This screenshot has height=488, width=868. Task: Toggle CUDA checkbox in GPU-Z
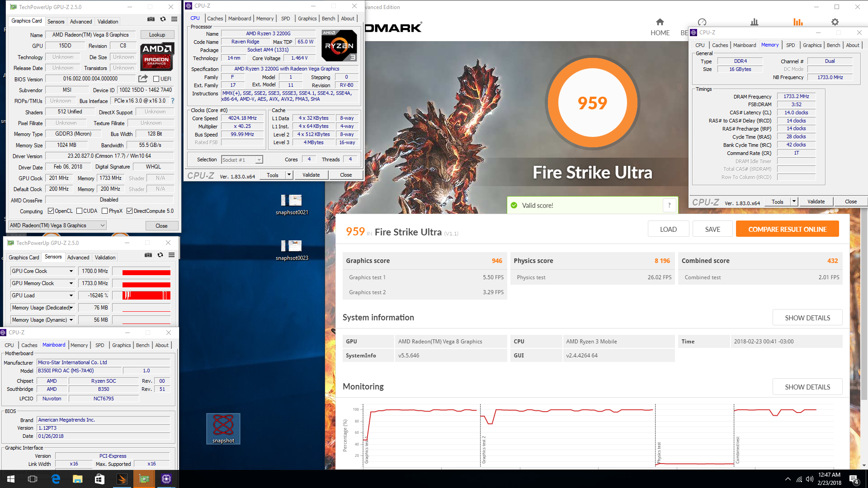[79, 211]
